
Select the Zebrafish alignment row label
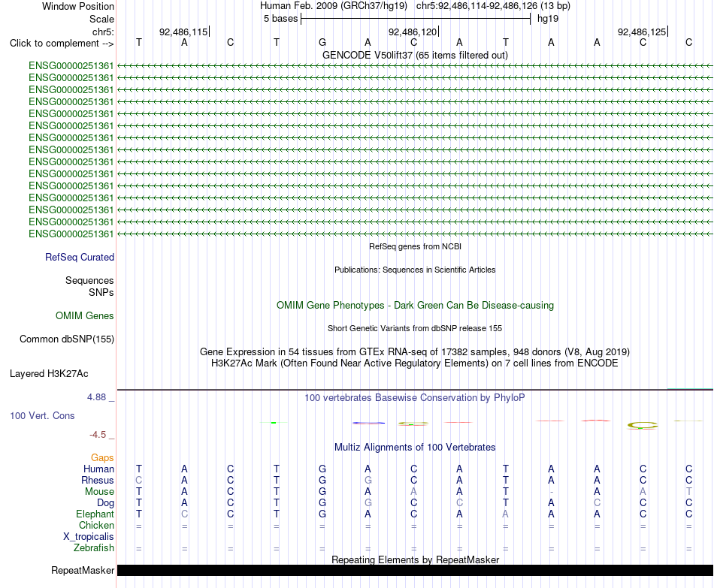coord(94,548)
